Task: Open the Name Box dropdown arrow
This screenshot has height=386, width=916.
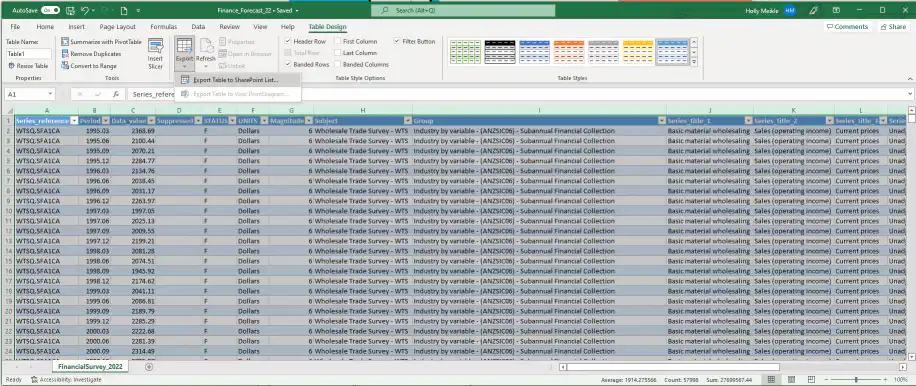Action: point(50,94)
